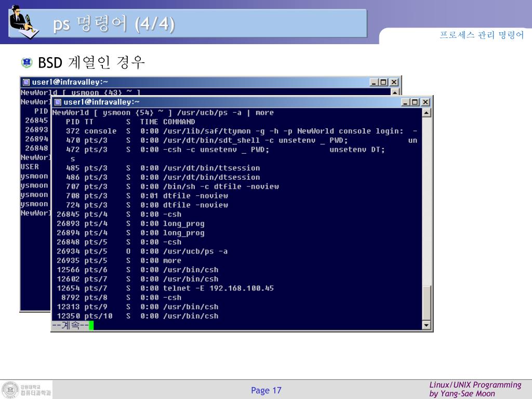Viewport: 532px width, 399px height.
Task: Click the scrollbar thumb in the front terminal
Action: pyautogui.click(x=427, y=302)
